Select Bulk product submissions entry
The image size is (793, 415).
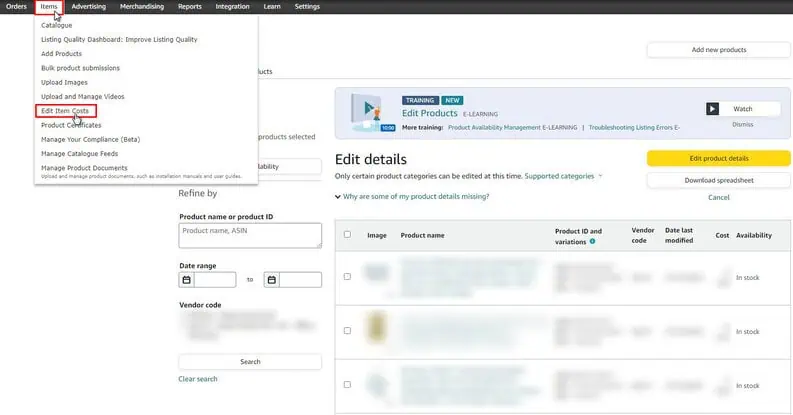(80, 68)
